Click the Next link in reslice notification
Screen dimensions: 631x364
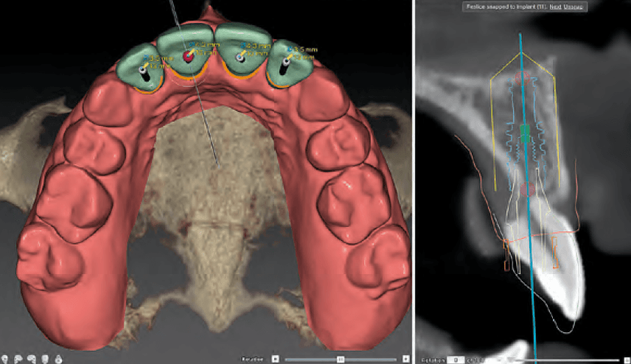coord(555,7)
